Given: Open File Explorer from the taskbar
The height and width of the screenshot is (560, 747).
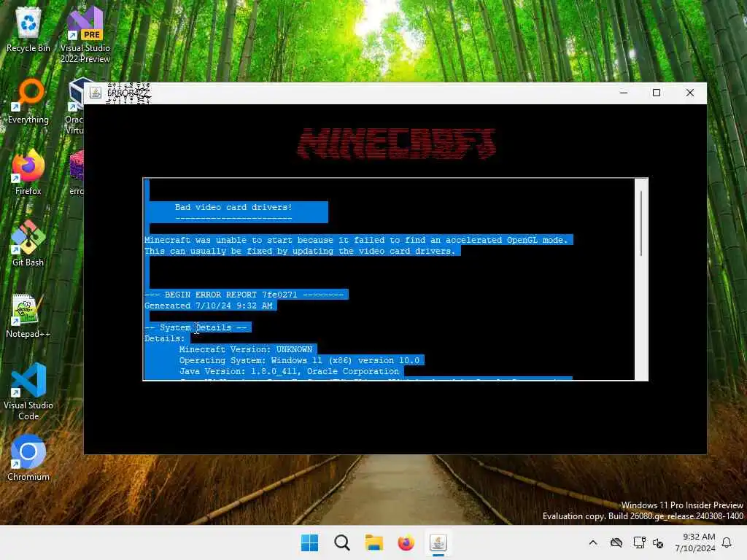Looking at the screenshot, I should click(x=374, y=542).
